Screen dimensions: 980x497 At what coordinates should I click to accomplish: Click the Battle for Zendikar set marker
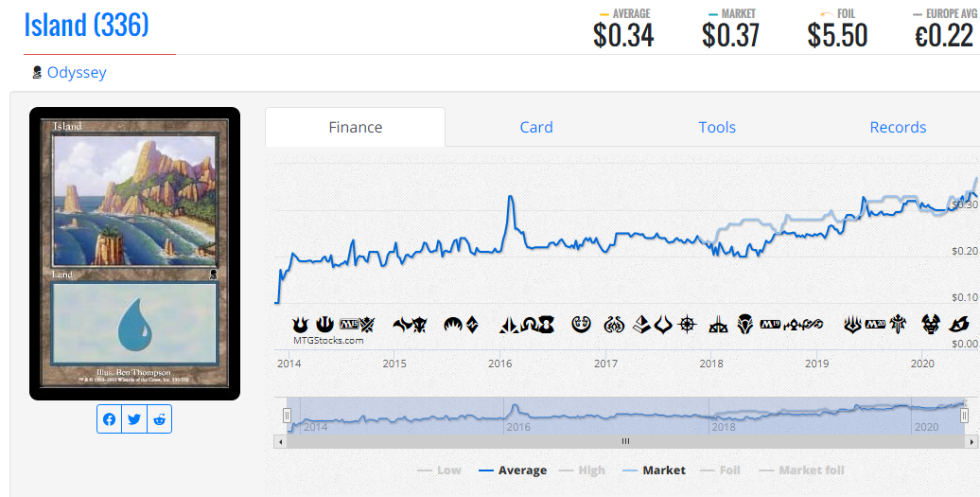click(473, 325)
